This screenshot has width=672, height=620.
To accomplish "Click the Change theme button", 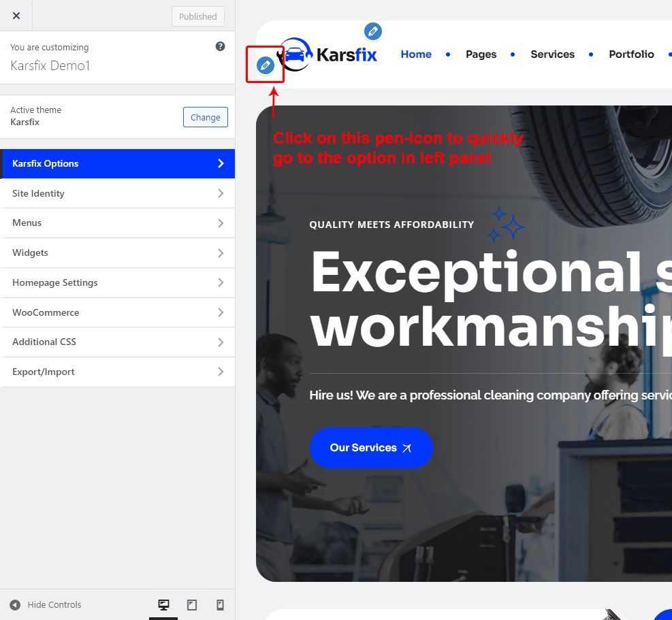I will (205, 117).
